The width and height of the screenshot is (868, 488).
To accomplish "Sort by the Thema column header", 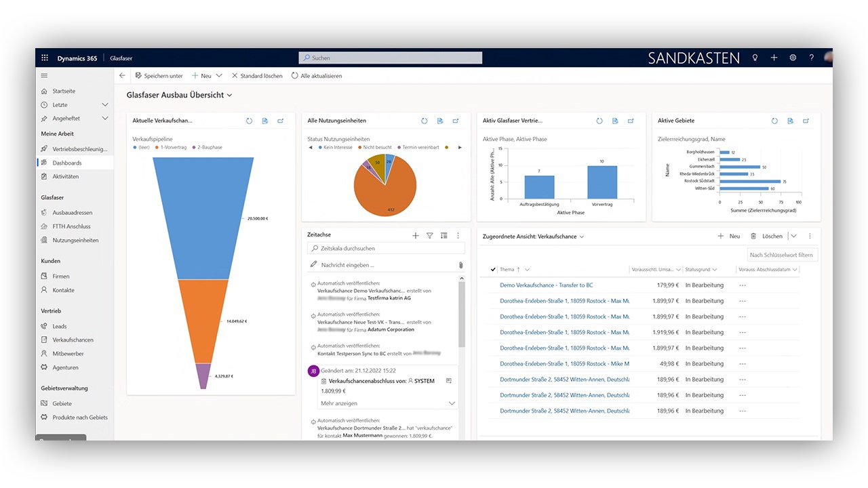I will pos(508,270).
